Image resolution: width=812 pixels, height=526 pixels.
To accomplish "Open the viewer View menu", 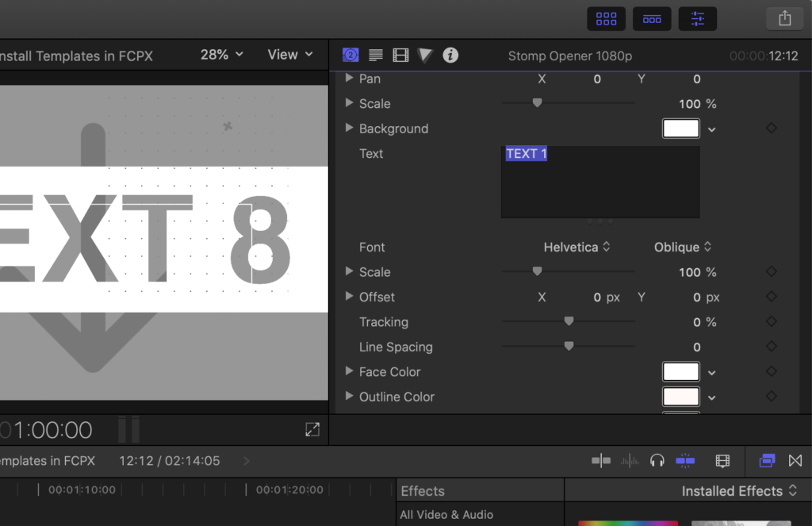I will pos(290,55).
